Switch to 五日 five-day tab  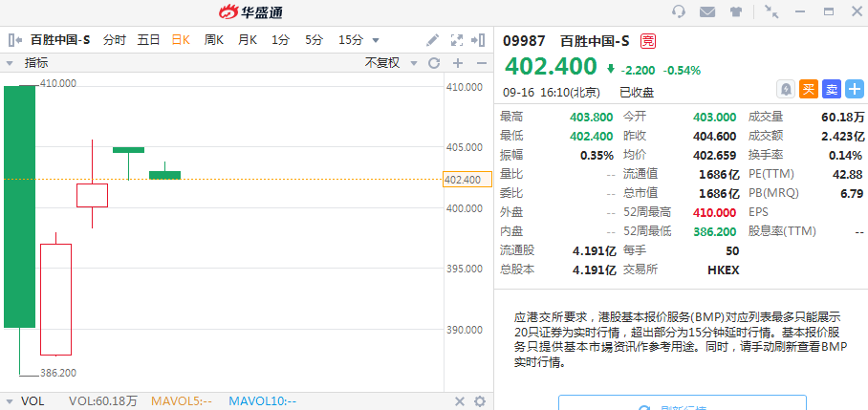click(x=148, y=40)
